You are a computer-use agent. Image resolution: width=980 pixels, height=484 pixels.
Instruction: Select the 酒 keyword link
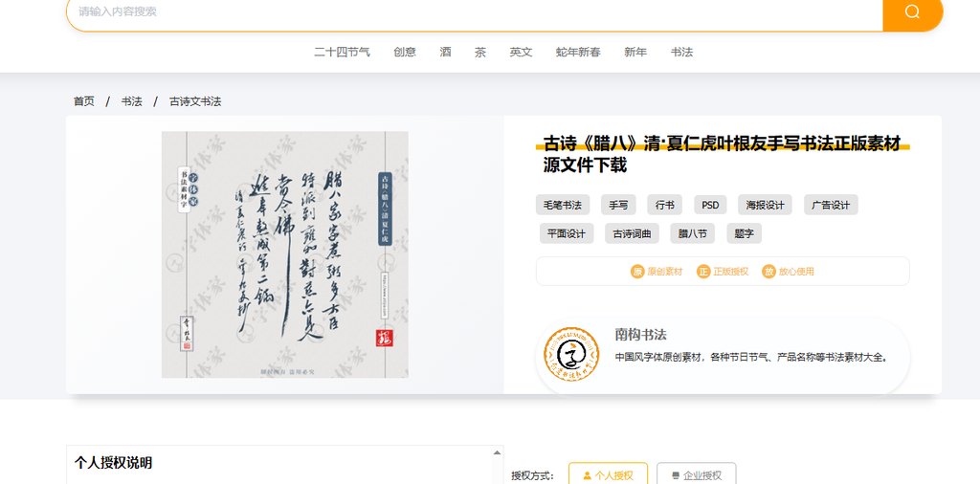pyautogui.click(x=446, y=52)
